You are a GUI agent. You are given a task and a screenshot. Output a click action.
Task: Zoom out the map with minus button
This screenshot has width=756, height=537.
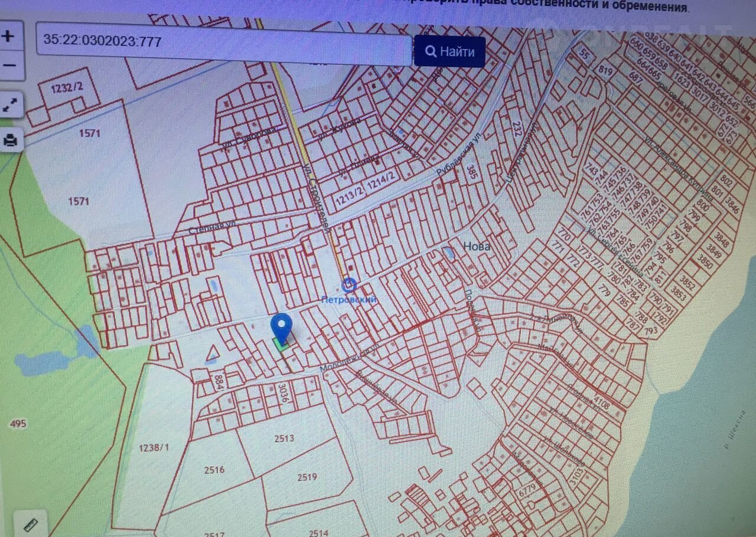tap(9, 64)
